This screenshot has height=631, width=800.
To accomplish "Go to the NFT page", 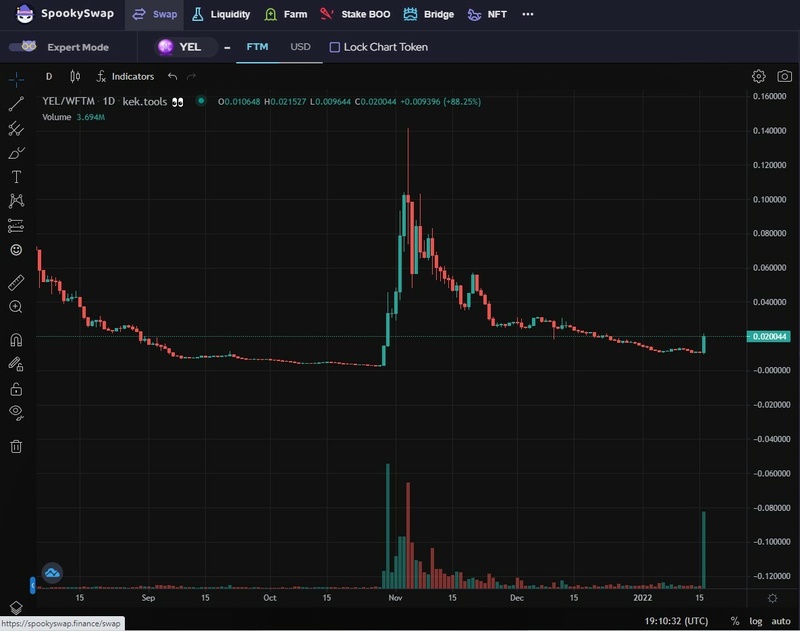I will pos(487,14).
